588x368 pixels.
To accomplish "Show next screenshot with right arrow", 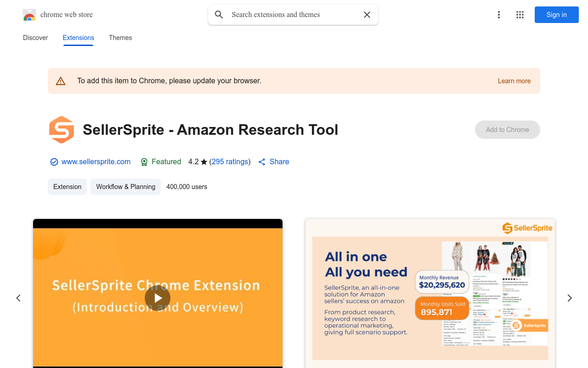I will [570, 298].
